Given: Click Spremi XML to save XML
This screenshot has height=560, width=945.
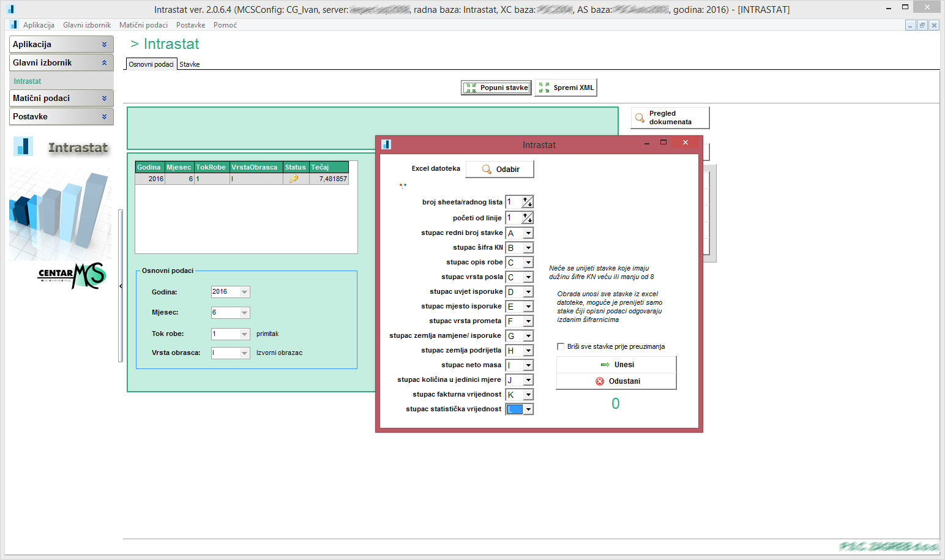Looking at the screenshot, I should click(x=566, y=88).
